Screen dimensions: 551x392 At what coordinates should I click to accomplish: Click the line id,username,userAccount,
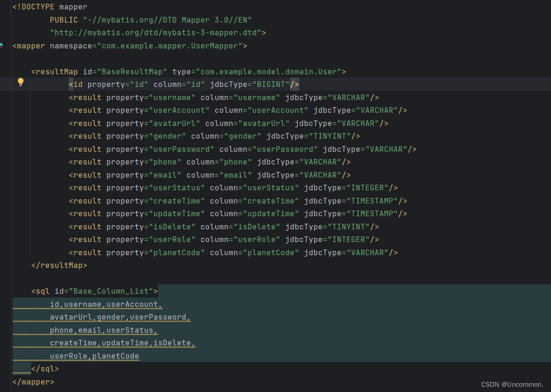click(106, 304)
